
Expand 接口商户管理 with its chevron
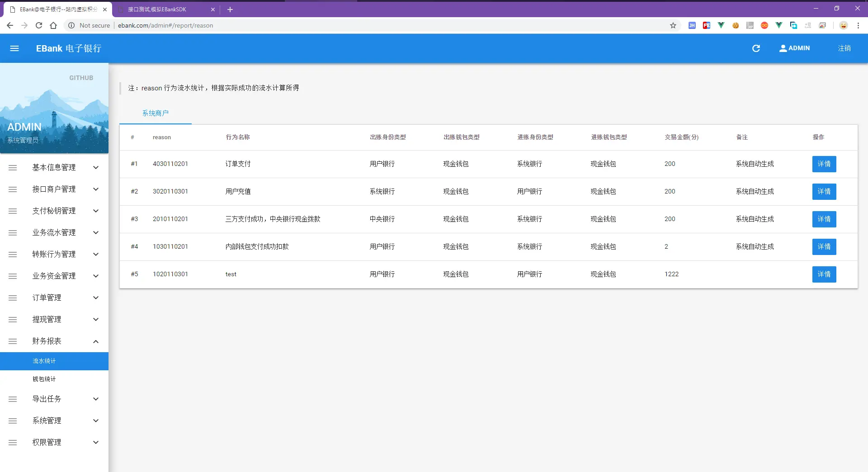tap(96, 189)
